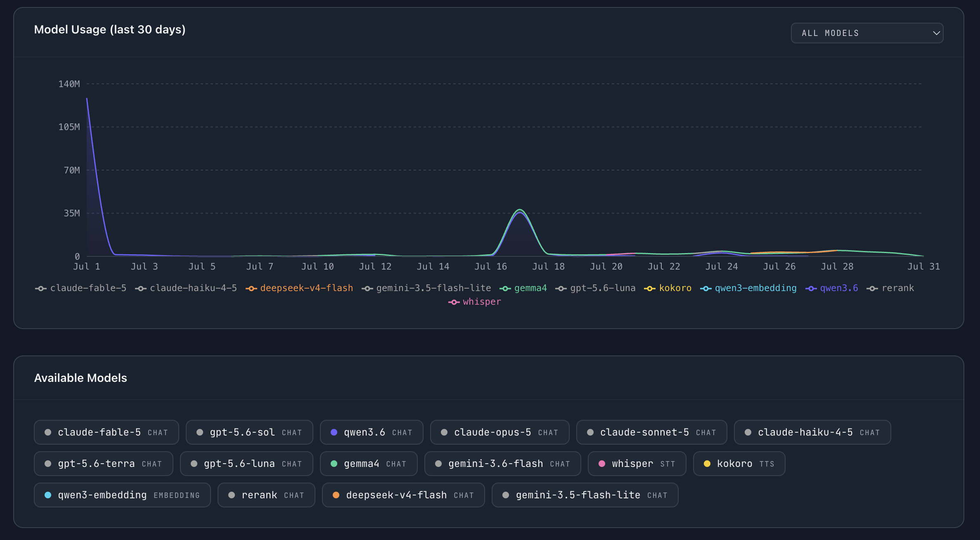Image resolution: width=980 pixels, height=540 pixels.
Task: Choose the gpt-5.6-luna CHAT model chip
Action: coord(246,464)
